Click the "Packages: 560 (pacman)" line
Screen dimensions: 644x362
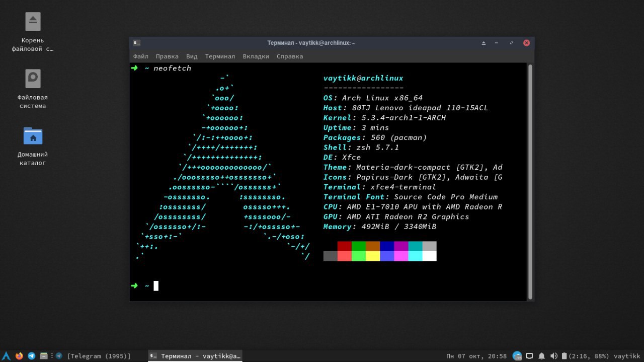click(x=375, y=137)
